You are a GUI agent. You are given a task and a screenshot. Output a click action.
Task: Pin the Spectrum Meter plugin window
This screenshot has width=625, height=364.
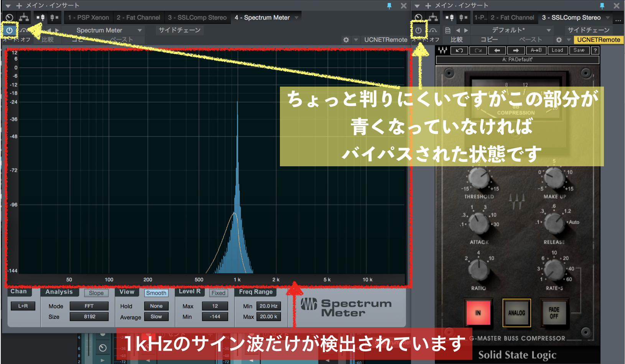[x=389, y=6]
